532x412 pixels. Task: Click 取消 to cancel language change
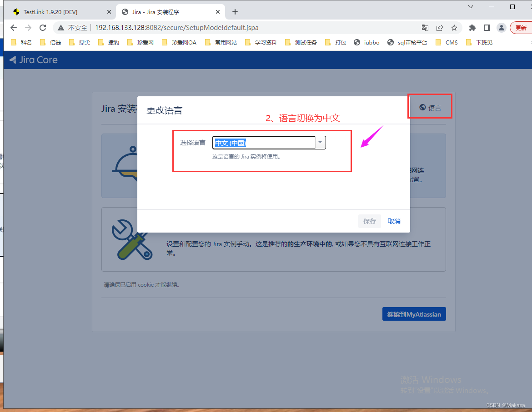coord(394,221)
